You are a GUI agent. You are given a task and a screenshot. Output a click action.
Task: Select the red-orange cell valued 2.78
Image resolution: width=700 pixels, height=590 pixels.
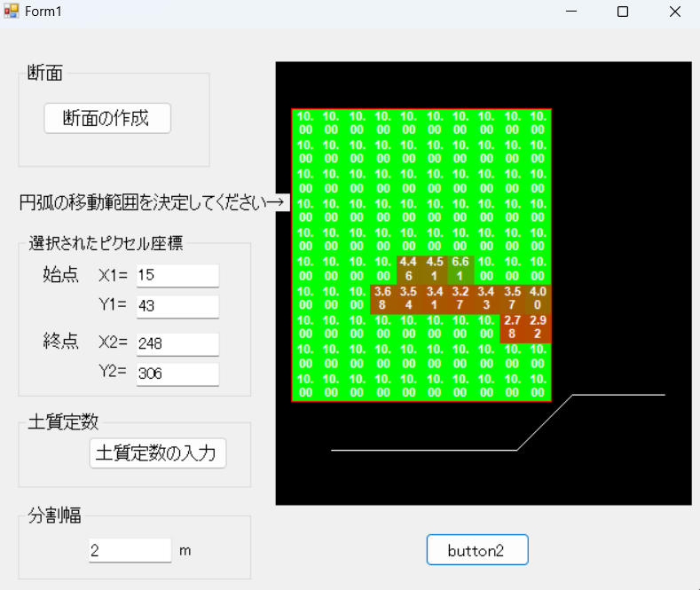click(x=512, y=326)
